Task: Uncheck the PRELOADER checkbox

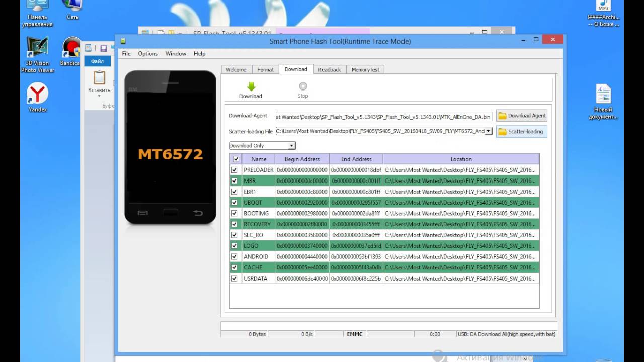Action: [234, 170]
